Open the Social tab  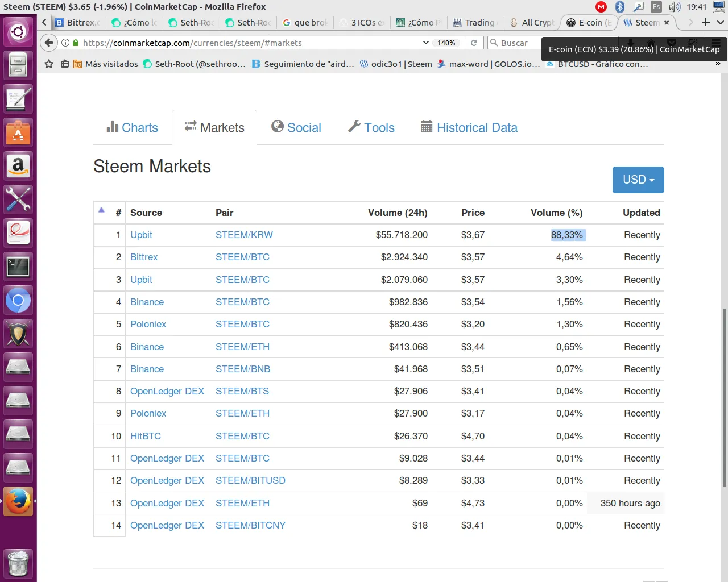pyautogui.click(x=296, y=127)
